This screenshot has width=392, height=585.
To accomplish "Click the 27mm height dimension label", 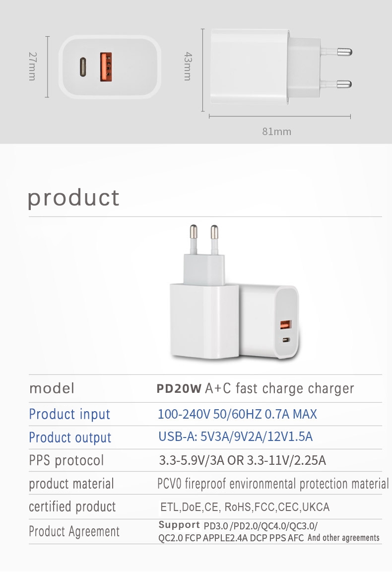I will tap(32, 66).
